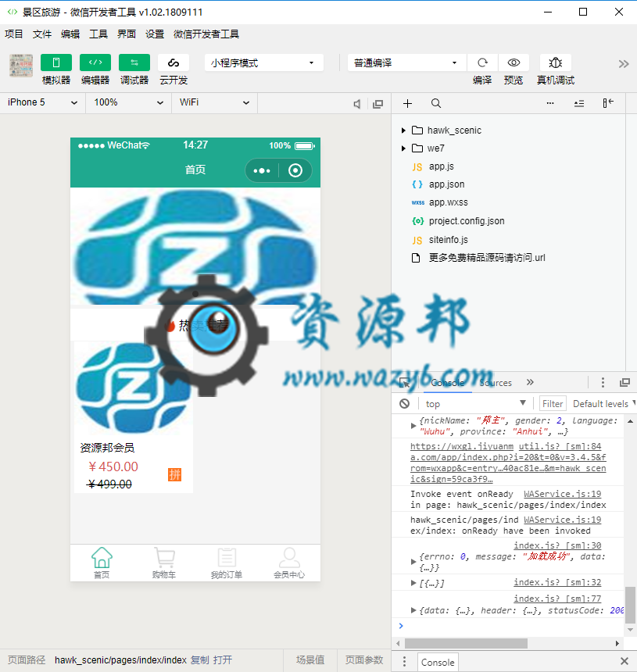Click 打开 next to page path
This screenshot has width=637, height=672.
coord(223,660)
